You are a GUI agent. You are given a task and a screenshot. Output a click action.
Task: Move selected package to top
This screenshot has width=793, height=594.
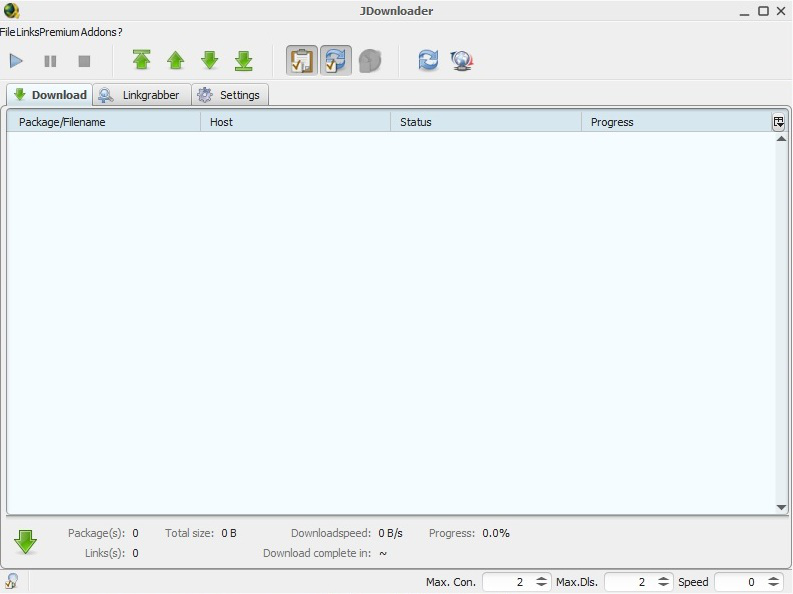point(142,60)
